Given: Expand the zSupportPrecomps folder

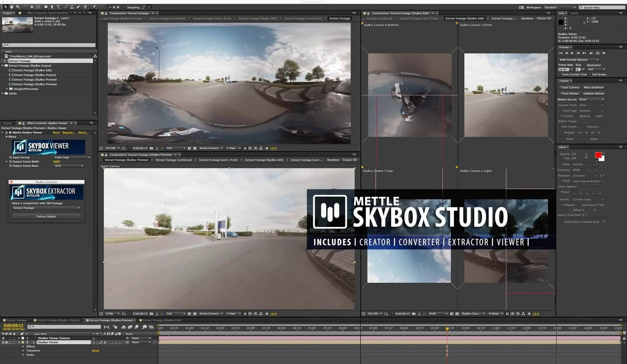Looking at the screenshot, I should (x=7, y=89).
